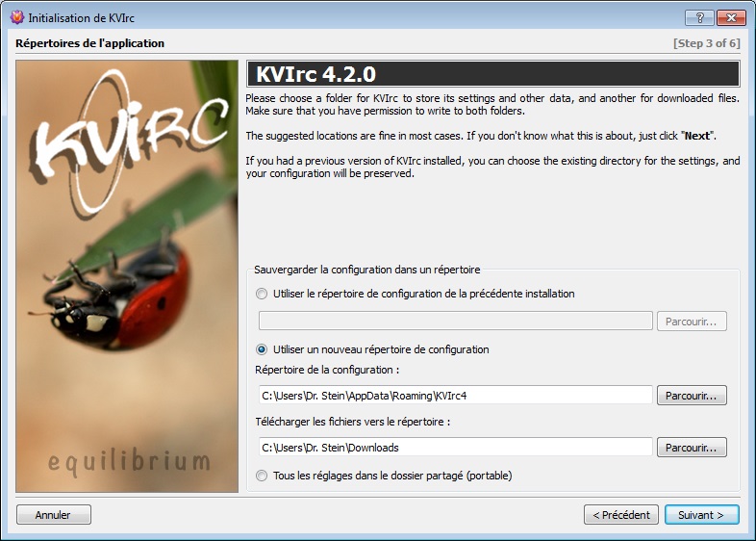The width and height of the screenshot is (756, 541).
Task: Go back with the Précédent button
Action: pyautogui.click(x=621, y=515)
